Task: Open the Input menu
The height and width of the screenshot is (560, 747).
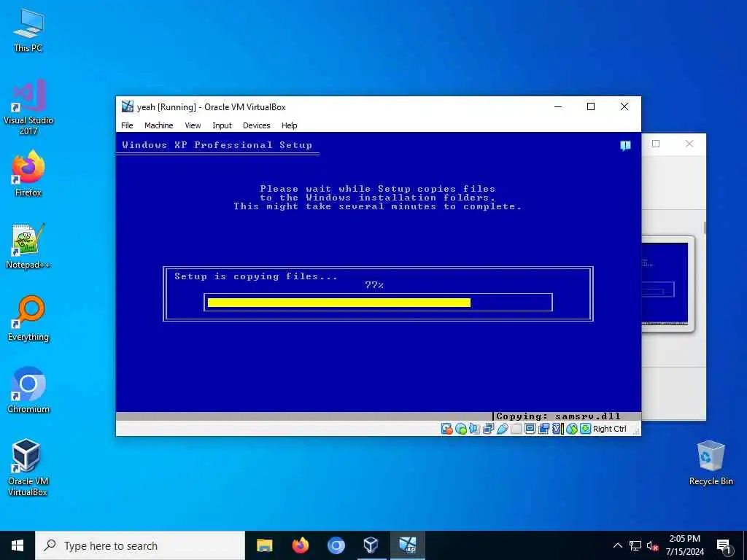Action: (222, 125)
